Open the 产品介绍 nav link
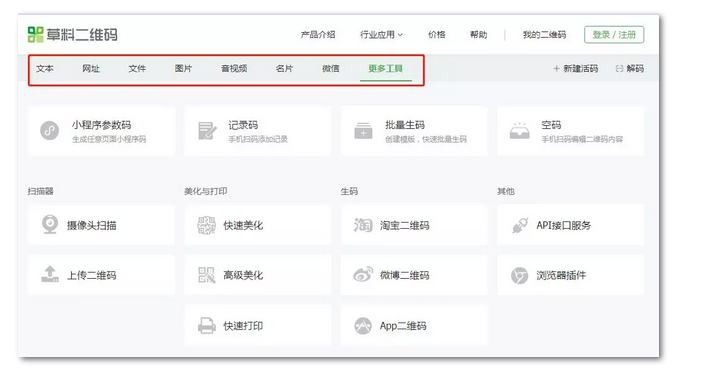702x376 pixels. [318, 34]
